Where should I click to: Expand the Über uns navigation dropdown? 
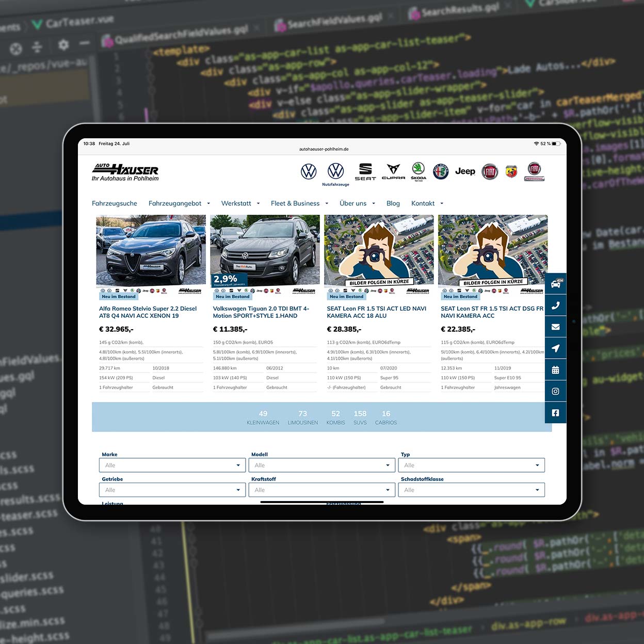358,203
